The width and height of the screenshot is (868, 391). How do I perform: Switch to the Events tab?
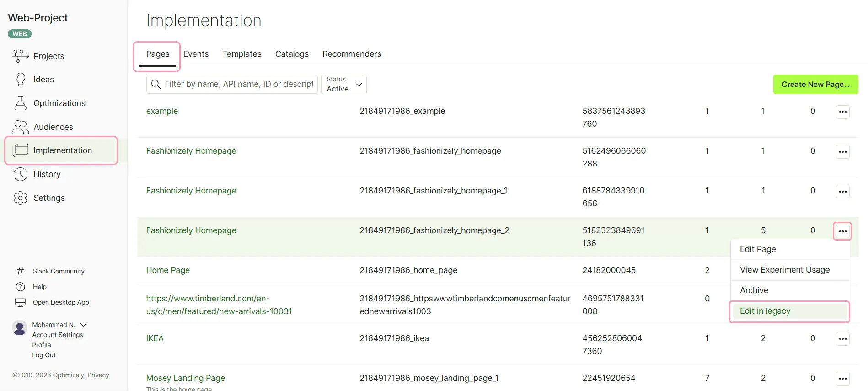[x=196, y=54]
